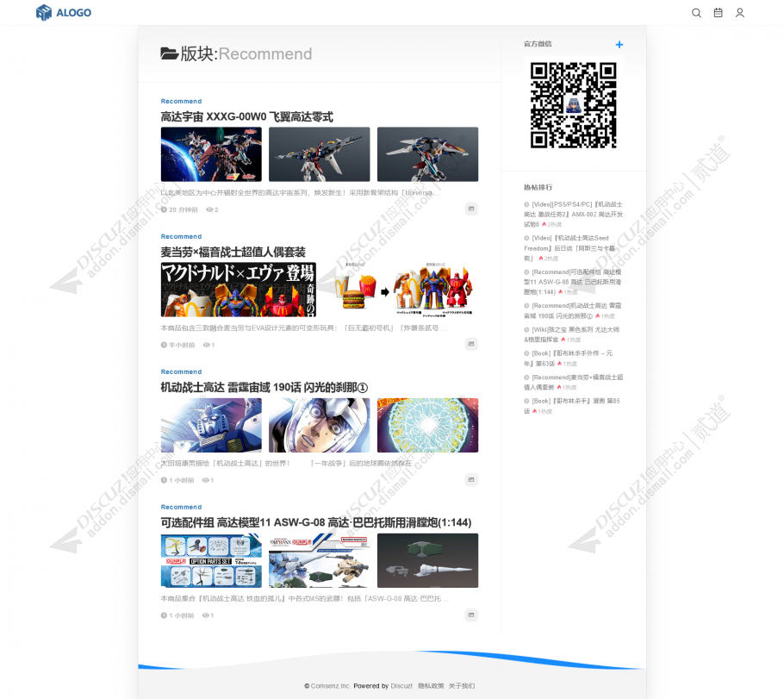Open hot-list post 巴巴托斯用滑膛炮(1:144)
784x699 pixels.
click(573, 282)
